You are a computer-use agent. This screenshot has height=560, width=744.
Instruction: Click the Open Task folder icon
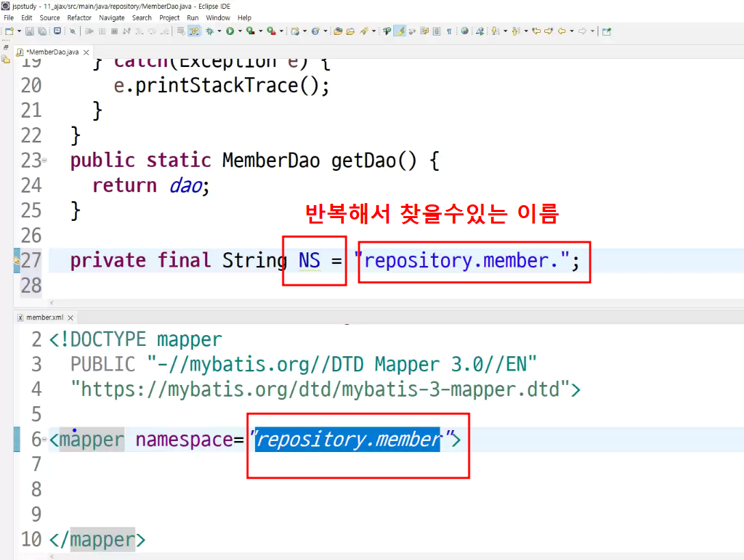coord(351,31)
